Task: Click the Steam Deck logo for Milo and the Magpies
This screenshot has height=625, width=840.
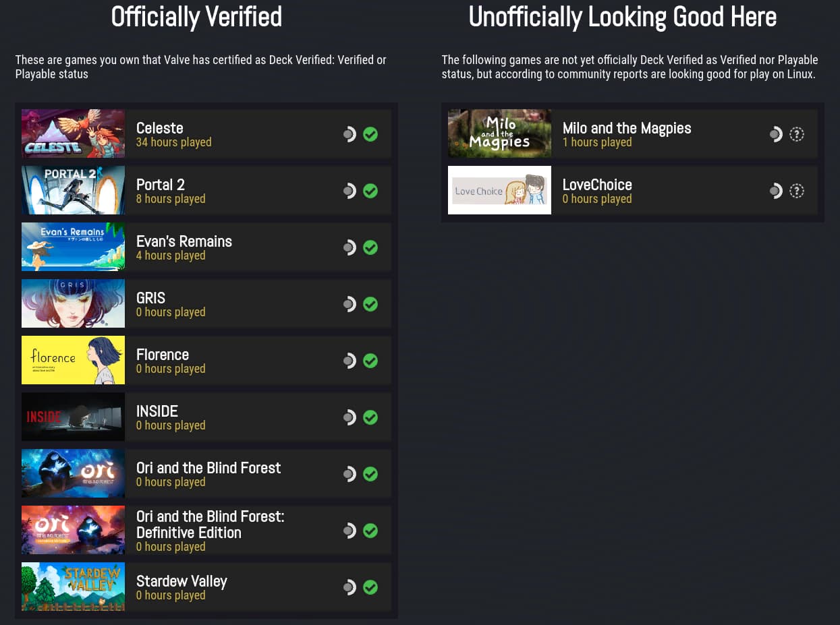Action: pos(775,134)
